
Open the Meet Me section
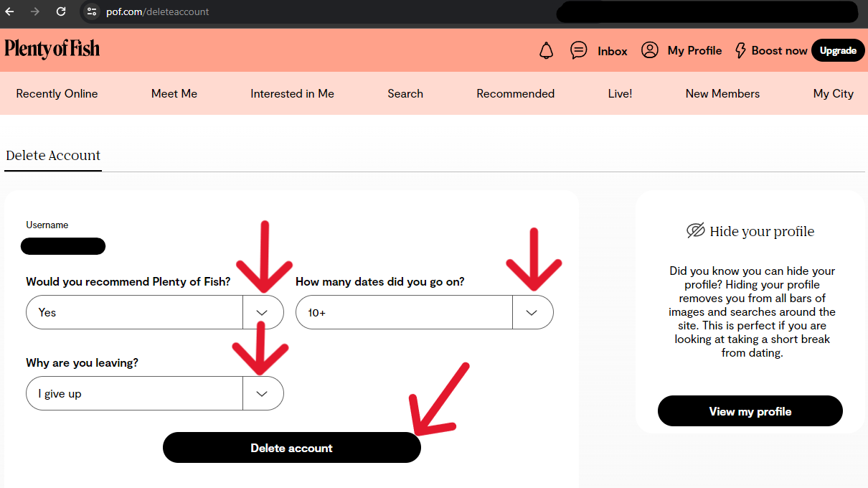(x=174, y=94)
